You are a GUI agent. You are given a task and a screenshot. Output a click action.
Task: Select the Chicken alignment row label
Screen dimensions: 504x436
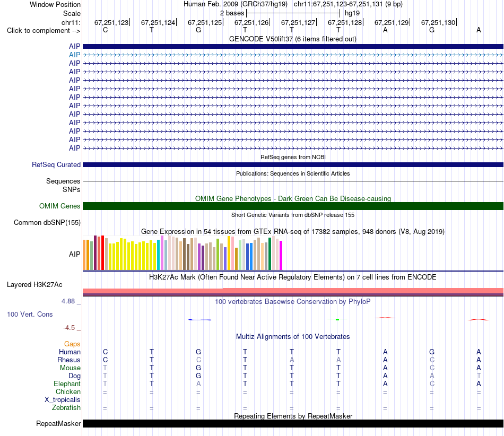(68, 391)
